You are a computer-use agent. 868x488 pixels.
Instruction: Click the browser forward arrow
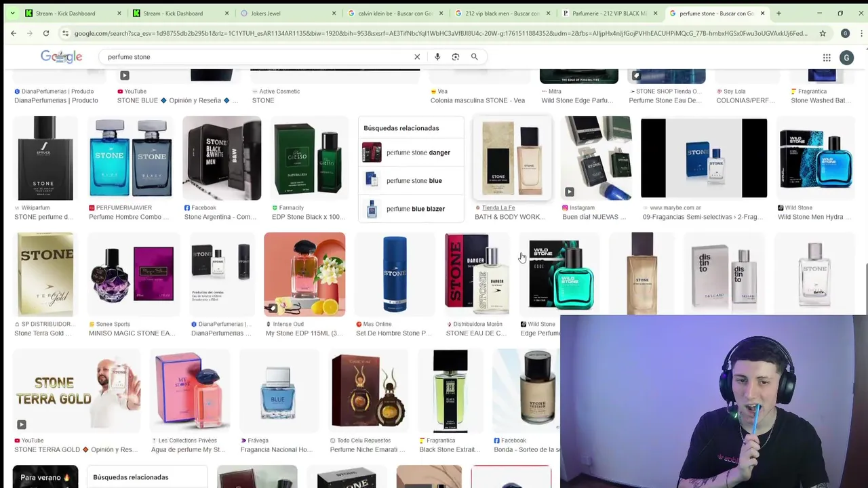pyautogui.click(x=30, y=33)
